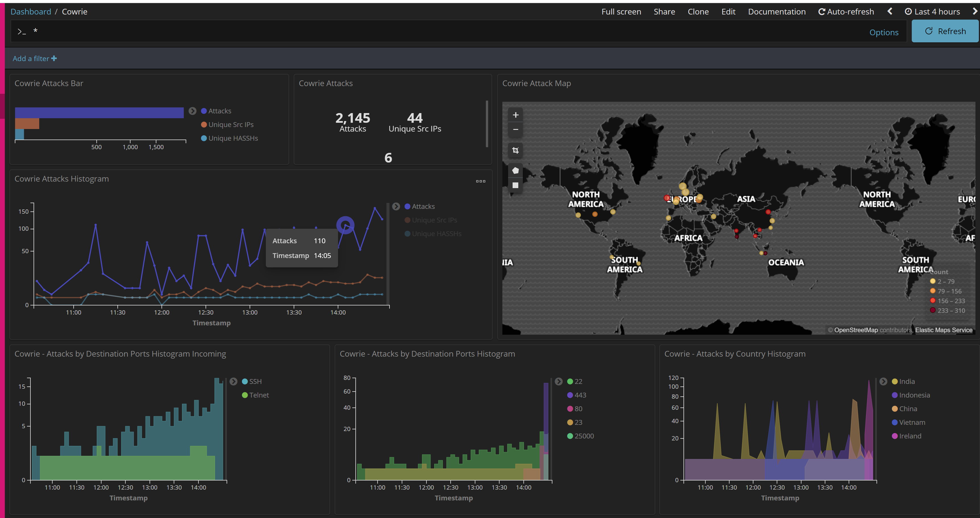Go back to Dashboard breadcrumb
Image resolution: width=980 pixels, height=518 pixels.
tap(31, 12)
